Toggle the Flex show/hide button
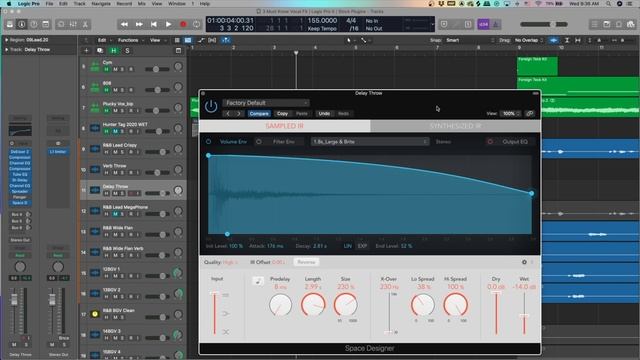This screenshot has height=360, width=640. coord(212,40)
